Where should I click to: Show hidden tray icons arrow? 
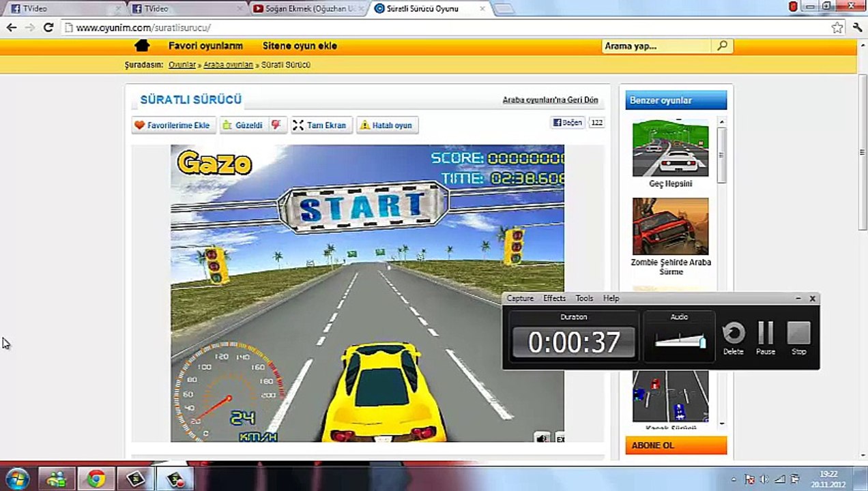(734, 479)
